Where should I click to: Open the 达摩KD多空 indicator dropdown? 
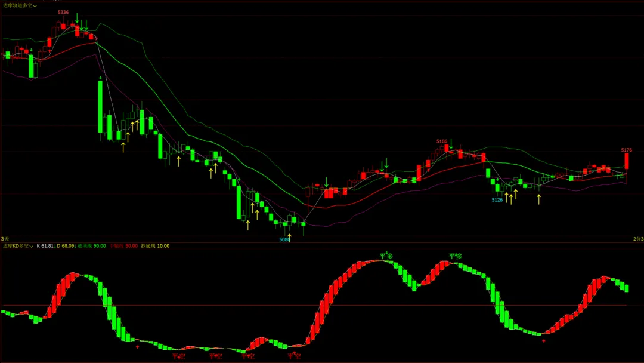pos(18,246)
